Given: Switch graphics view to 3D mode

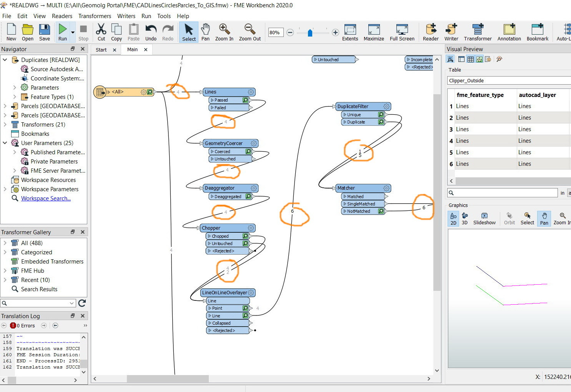Looking at the screenshot, I should pos(464,219).
